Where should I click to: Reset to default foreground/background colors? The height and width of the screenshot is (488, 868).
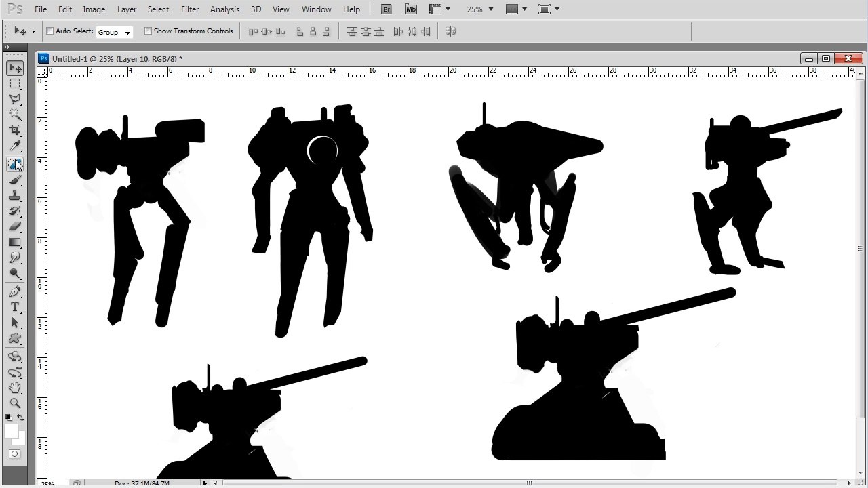(x=9, y=417)
